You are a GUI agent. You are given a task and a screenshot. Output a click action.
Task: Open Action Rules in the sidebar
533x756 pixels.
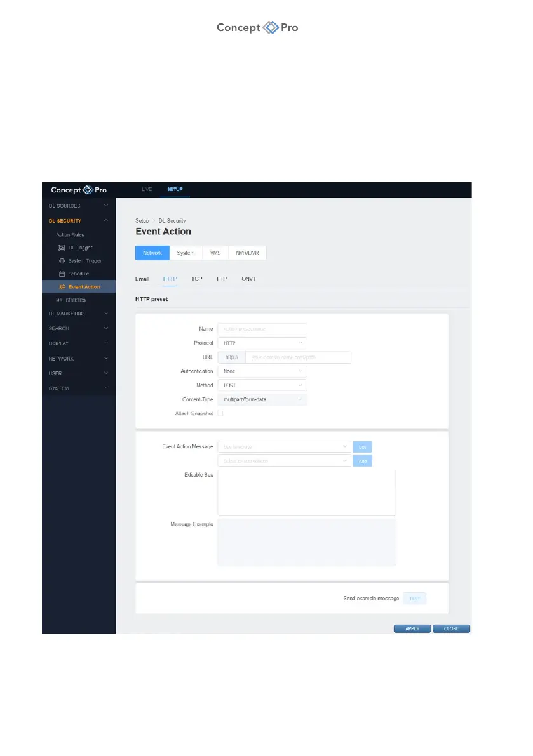click(x=70, y=235)
